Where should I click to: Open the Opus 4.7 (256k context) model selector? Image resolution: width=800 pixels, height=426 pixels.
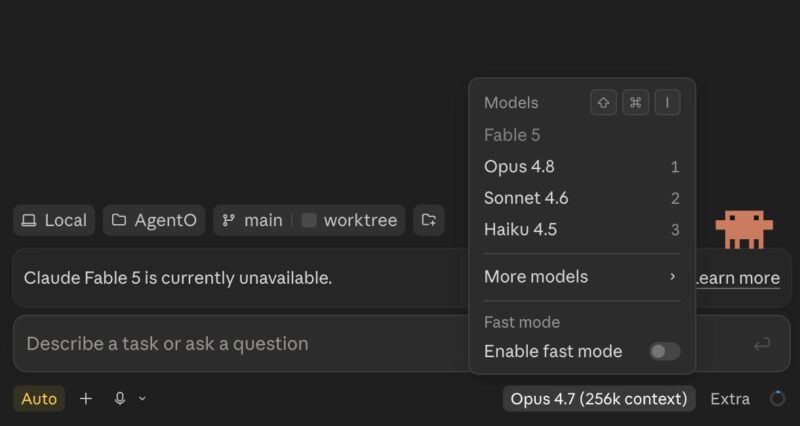tap(599, 398)
